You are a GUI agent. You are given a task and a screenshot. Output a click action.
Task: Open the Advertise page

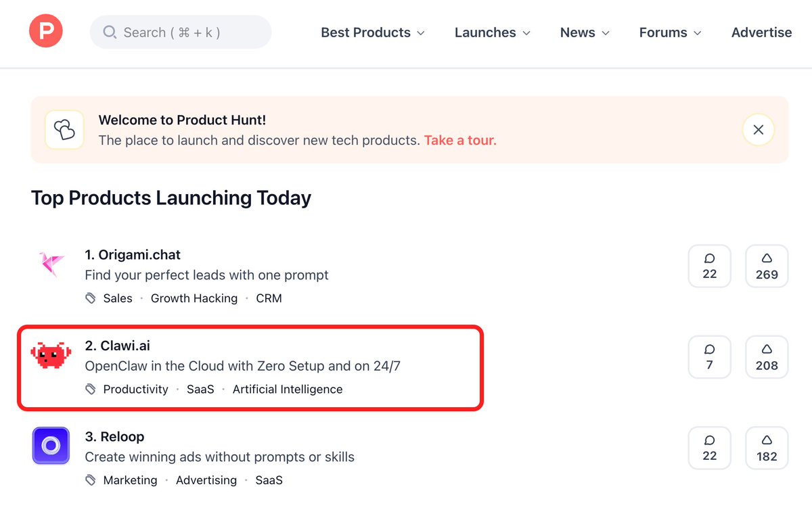click(x=761, y=32)
